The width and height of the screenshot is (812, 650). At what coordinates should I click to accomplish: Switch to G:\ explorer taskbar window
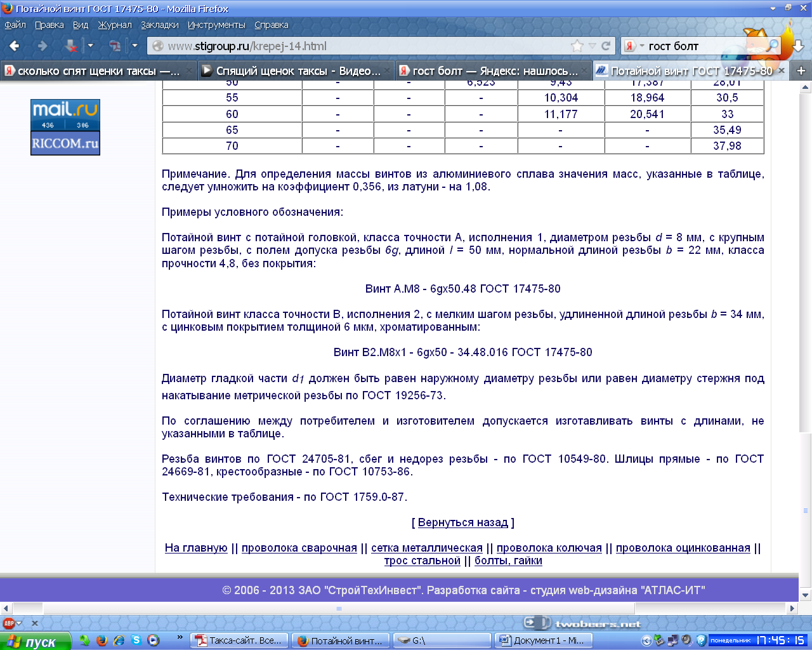442,640
